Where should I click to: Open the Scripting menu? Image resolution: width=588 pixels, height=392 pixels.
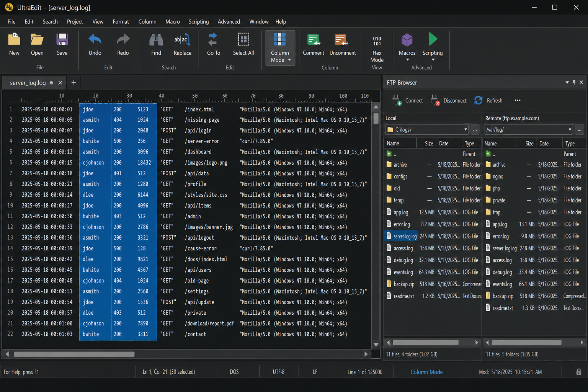pyautogui.click(x=199, y=22)
